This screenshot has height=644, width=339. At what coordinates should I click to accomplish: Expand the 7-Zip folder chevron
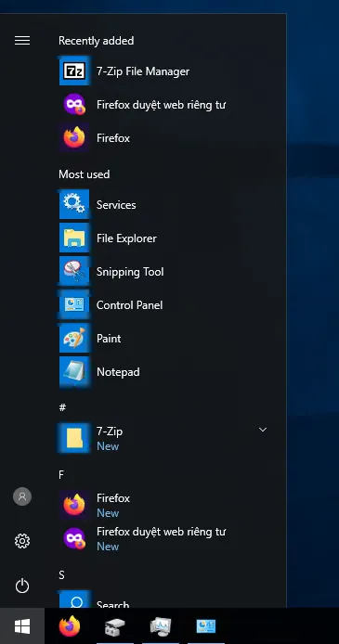263,430
